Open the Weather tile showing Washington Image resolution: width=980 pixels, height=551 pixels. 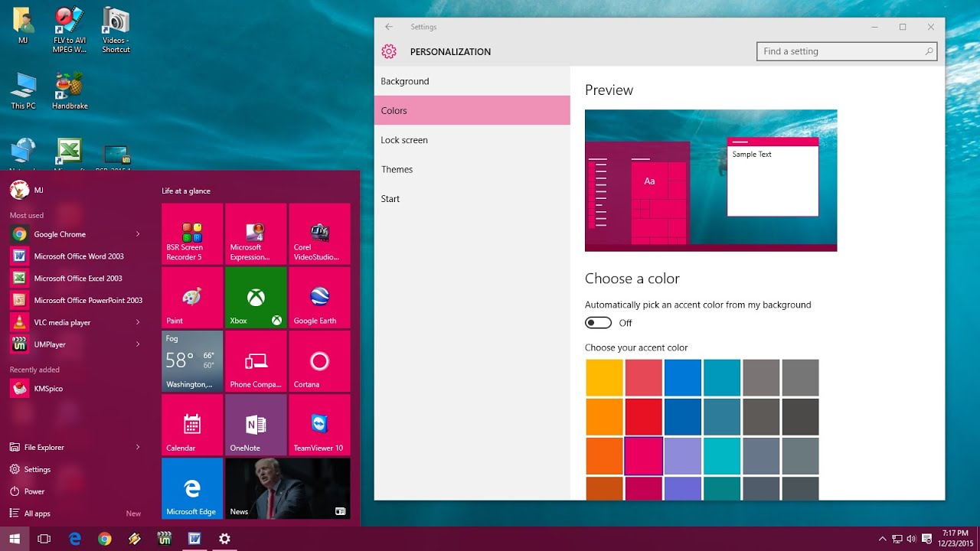[192, 360]
